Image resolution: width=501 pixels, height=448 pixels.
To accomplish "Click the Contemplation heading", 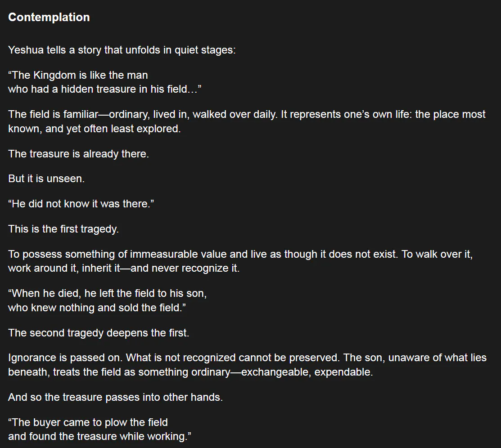I will pos(49,18).
